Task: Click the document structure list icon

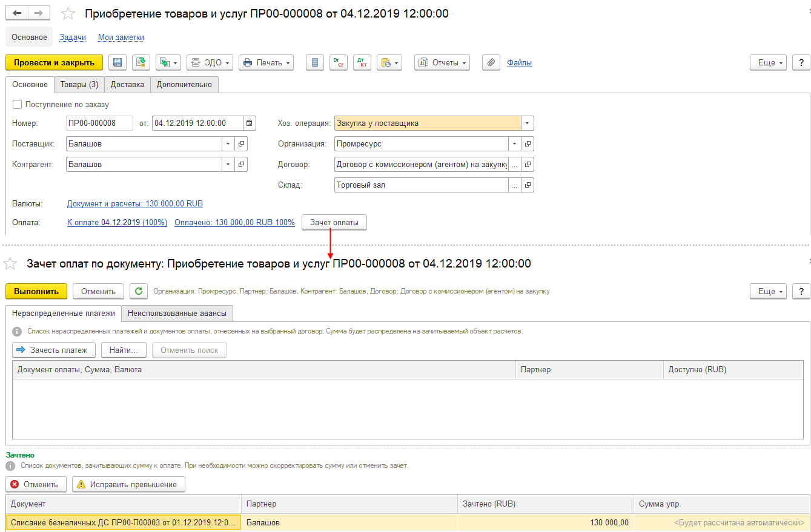Action: tap(314, 62)
